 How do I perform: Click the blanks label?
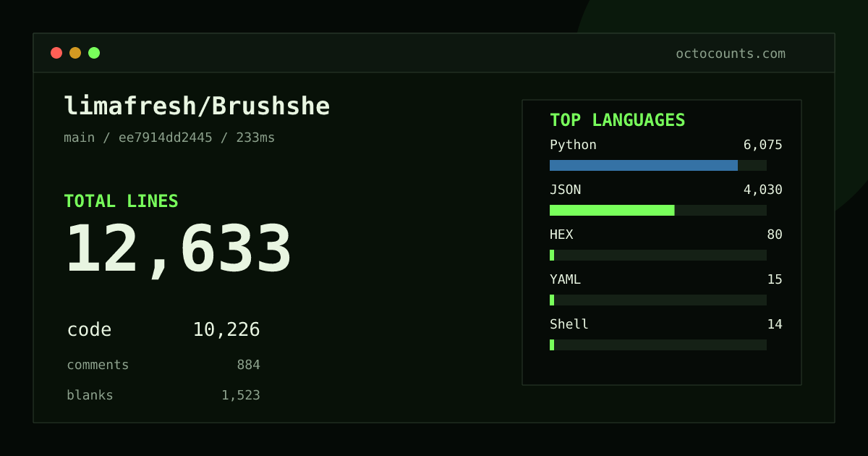click(90, 395)
